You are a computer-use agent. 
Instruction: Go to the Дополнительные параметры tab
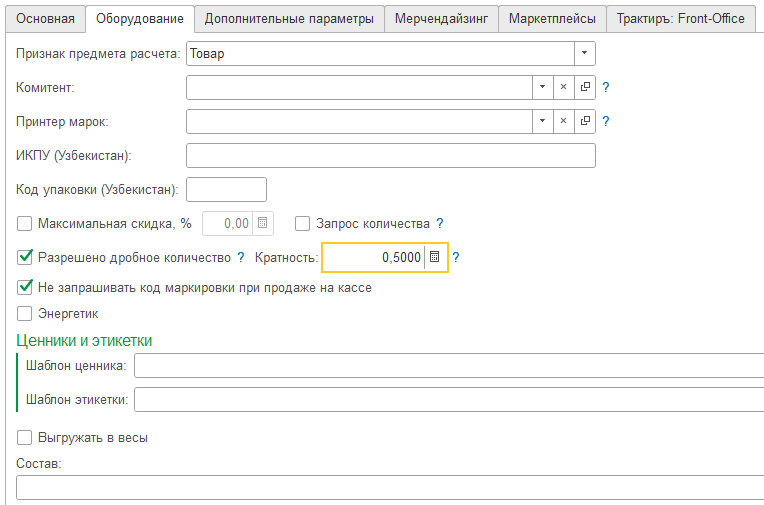click(x=288, y=19)
